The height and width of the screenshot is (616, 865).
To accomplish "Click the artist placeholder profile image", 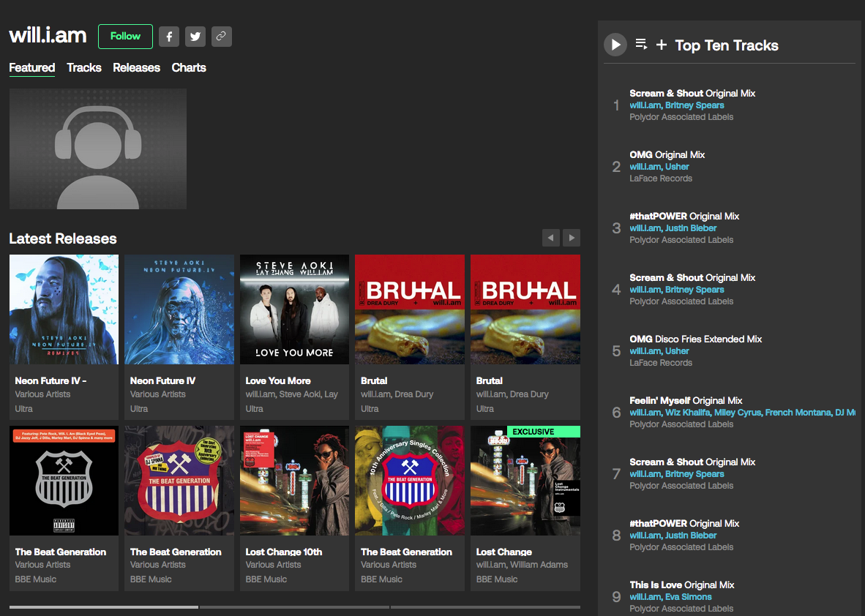I will point(97,149).
